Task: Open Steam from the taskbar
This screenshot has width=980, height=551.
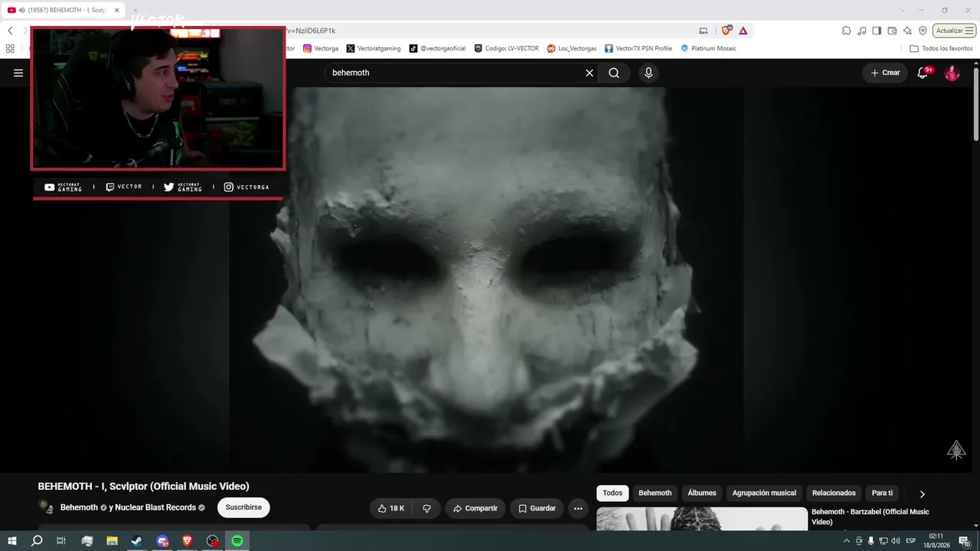Action: [136, 541]
